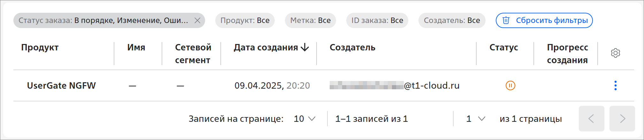Open the Метка filter
Screen dimensions: 644x140
[x=310, y=20]
